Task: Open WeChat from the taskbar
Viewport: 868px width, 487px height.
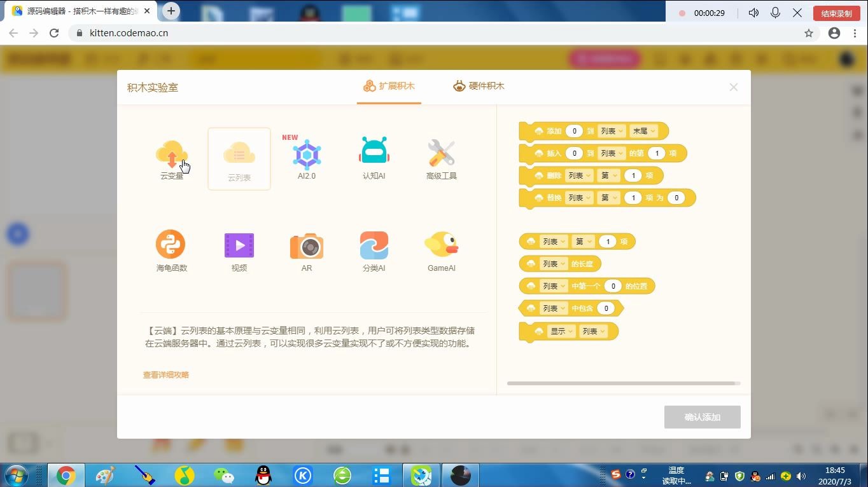Action: pyautogui.click(x=223, y=476)
